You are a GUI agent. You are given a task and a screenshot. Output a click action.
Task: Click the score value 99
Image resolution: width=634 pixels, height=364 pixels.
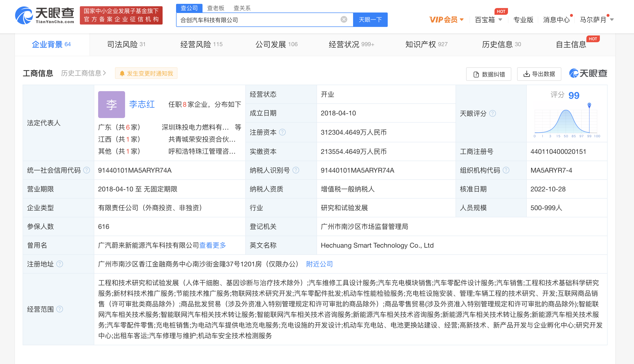tap(574, 95)
